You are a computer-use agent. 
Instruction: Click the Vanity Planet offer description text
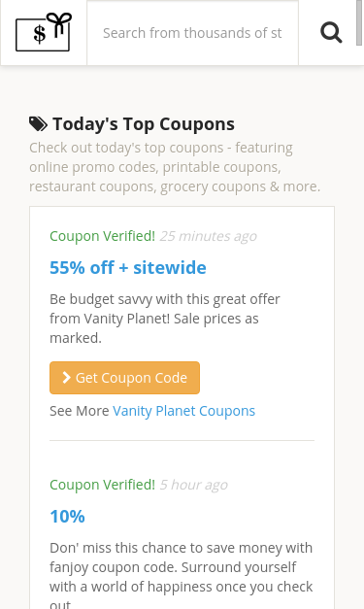click(x=165, y=319)
